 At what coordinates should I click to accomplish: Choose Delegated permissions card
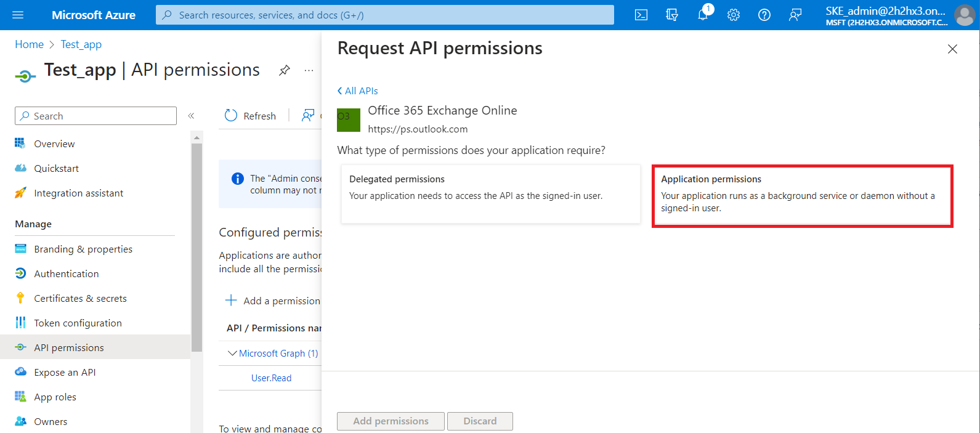coord(490,193)
